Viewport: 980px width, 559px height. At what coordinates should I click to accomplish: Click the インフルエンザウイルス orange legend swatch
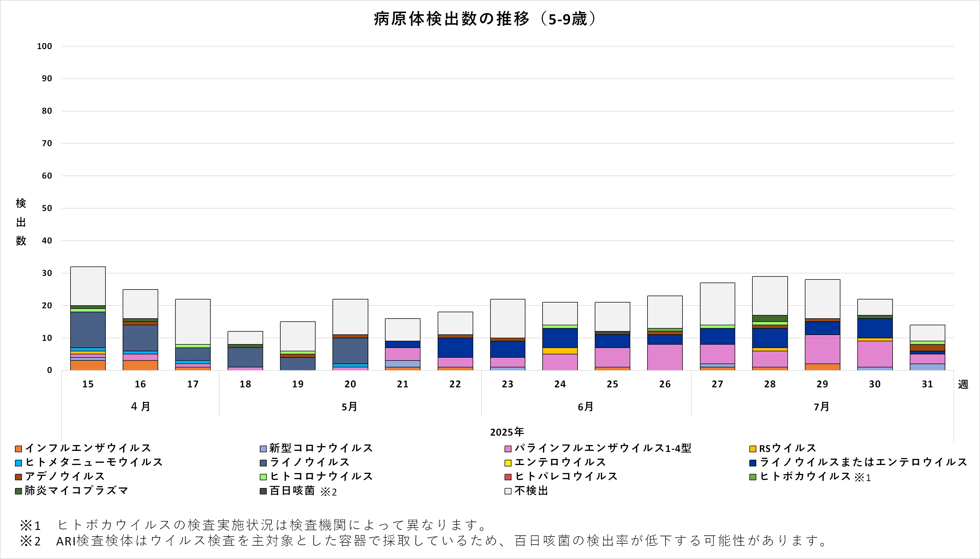[18, 448]
